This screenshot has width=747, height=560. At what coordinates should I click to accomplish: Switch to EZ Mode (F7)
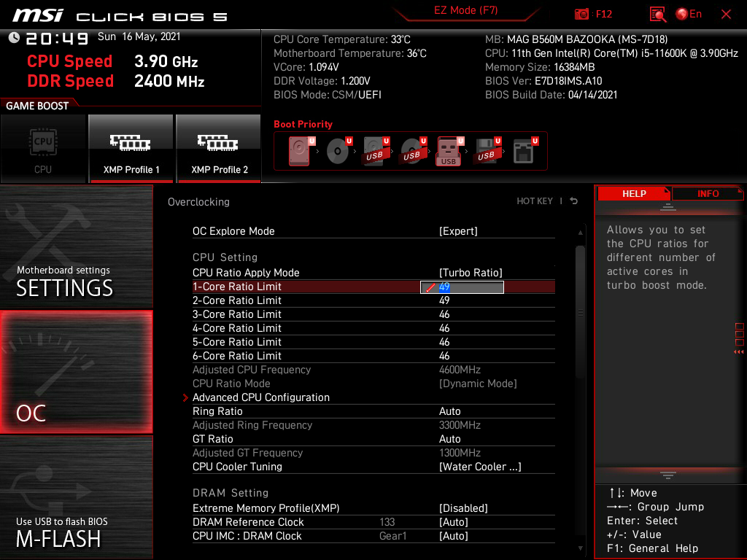click(x=465, y=10)
